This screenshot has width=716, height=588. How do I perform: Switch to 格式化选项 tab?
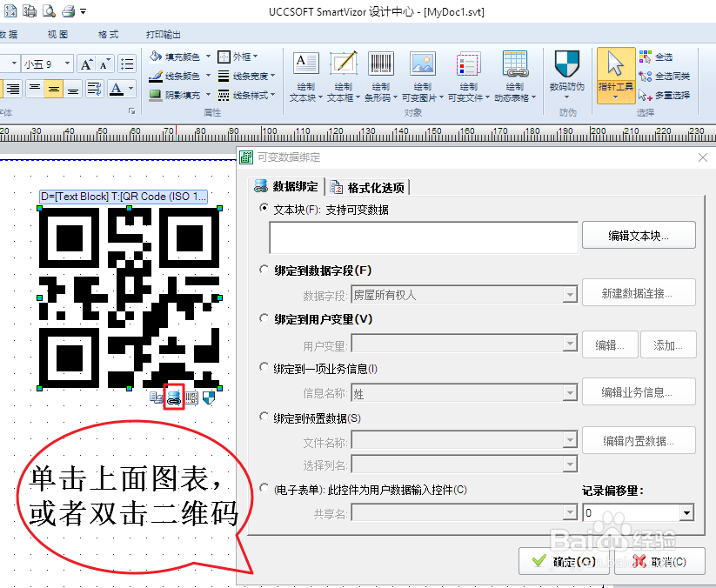[368, 187]
